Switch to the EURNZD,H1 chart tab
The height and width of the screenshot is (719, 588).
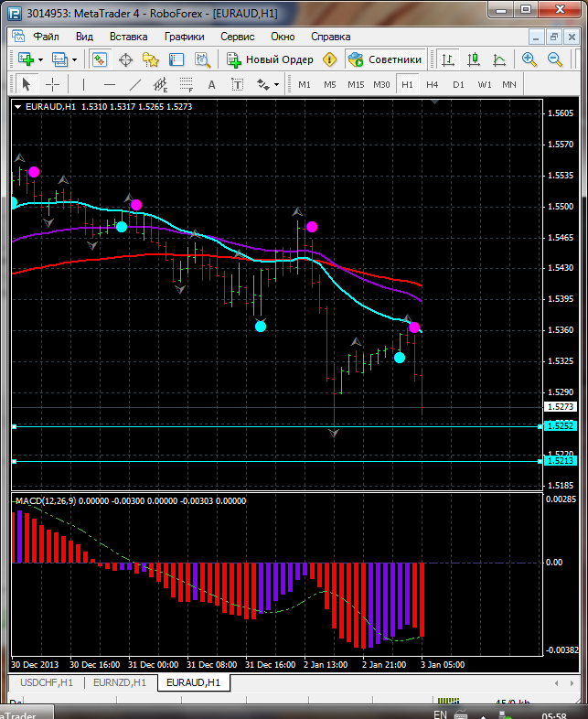tap(120, 682)
